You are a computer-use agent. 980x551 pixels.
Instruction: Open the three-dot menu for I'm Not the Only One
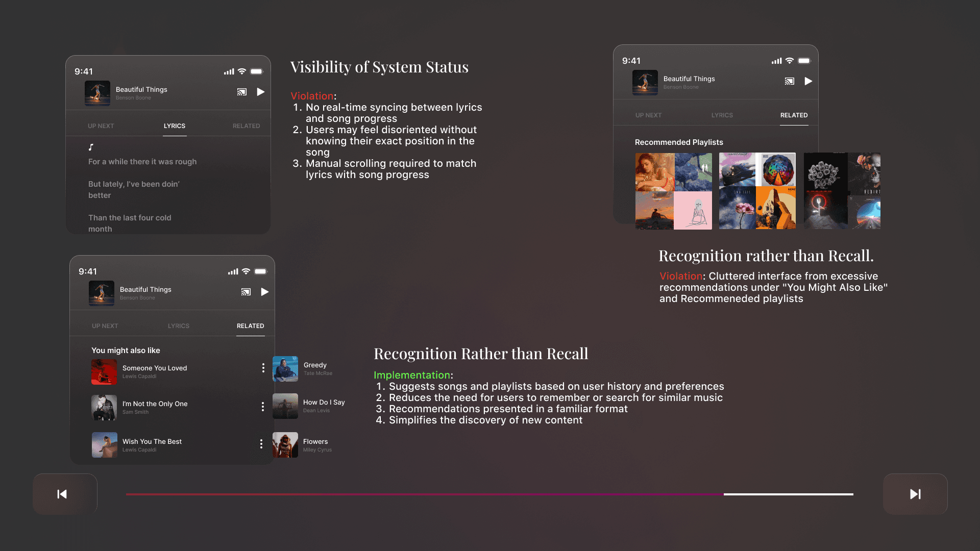tap(263, 407)
